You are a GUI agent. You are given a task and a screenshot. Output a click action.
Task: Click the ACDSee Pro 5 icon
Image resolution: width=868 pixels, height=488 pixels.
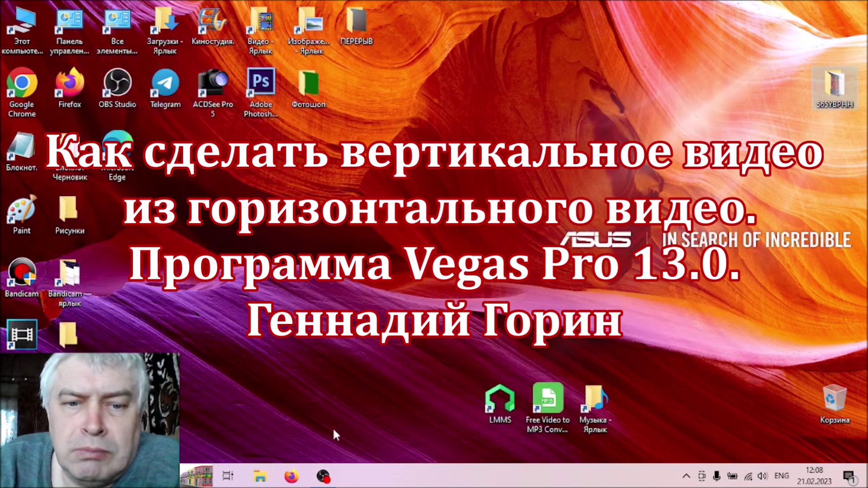click(x=213, y=84)
